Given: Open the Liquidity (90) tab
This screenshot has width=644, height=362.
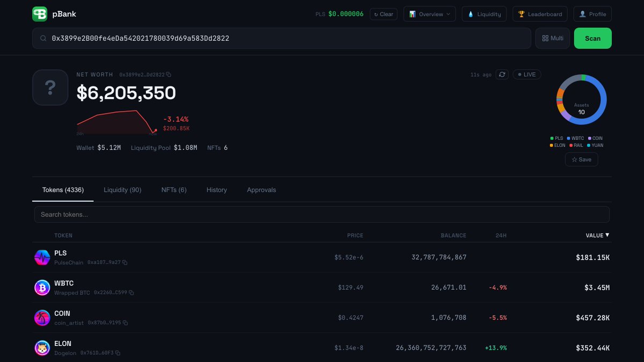Looking at the screenshot, I should coord(122,190).
